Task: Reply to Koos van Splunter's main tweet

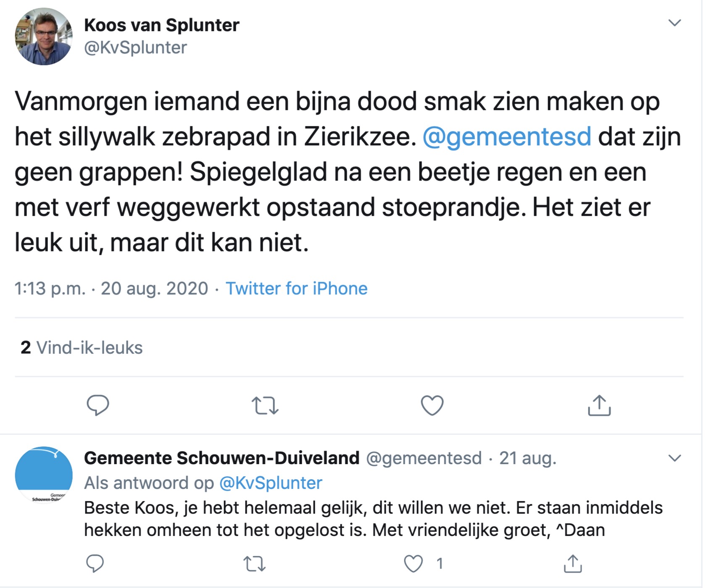Action: pos(97,405)
